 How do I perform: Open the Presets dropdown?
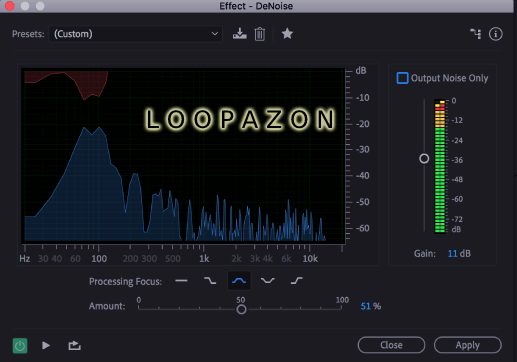point(136,34)
